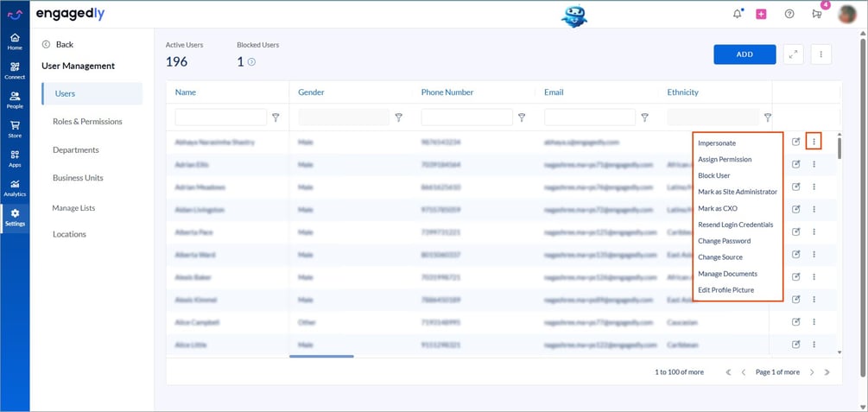Go to the next page of users

[x=812, y=372]
